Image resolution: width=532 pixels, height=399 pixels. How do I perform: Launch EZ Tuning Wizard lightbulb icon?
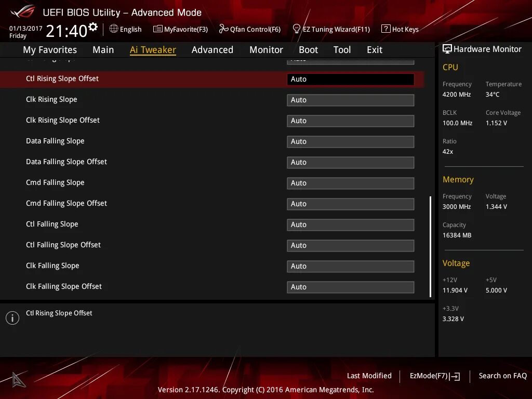[296, 29]
